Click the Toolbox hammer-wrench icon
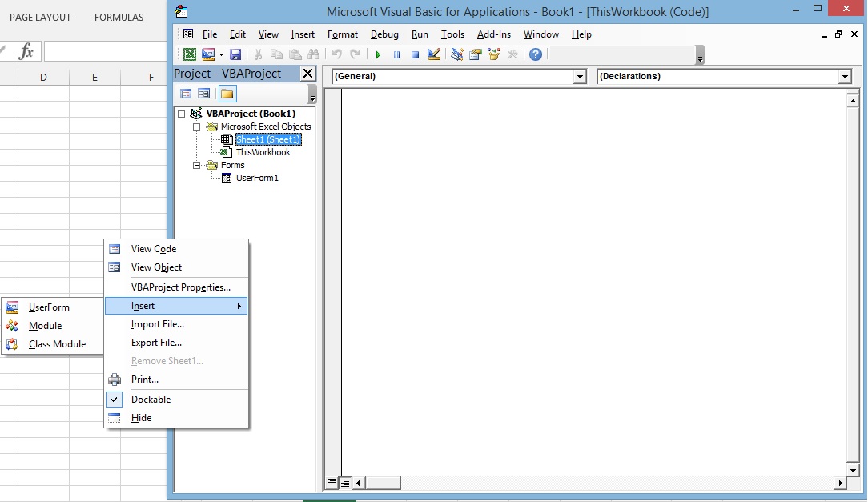This screenshot has width=868, height=502. [513, 54]
